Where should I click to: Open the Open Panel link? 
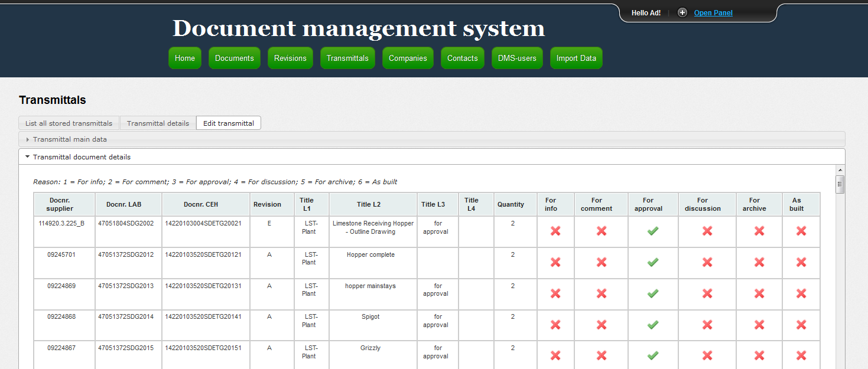713,13
